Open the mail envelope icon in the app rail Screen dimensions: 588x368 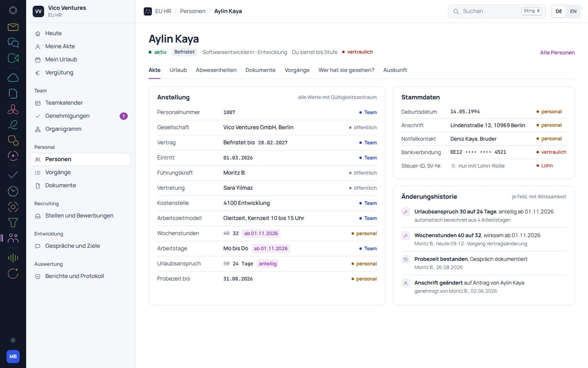13,27
